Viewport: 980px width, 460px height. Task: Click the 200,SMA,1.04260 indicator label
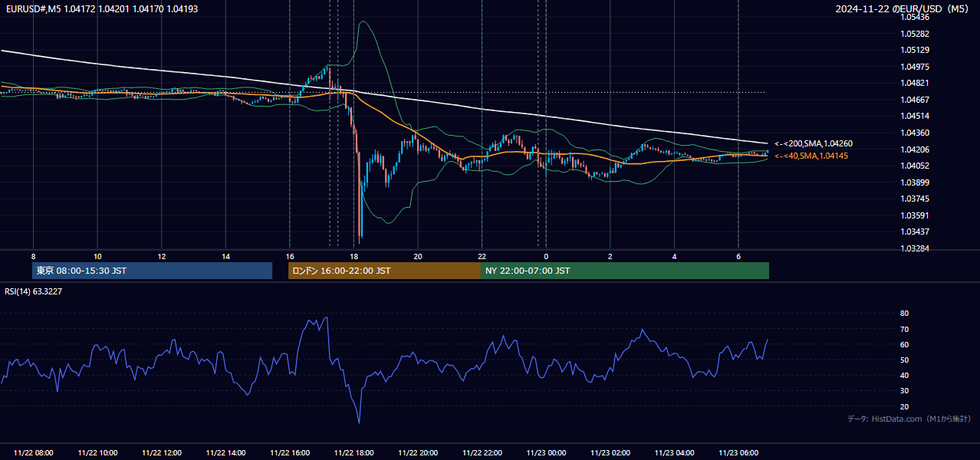click(814, 143)
